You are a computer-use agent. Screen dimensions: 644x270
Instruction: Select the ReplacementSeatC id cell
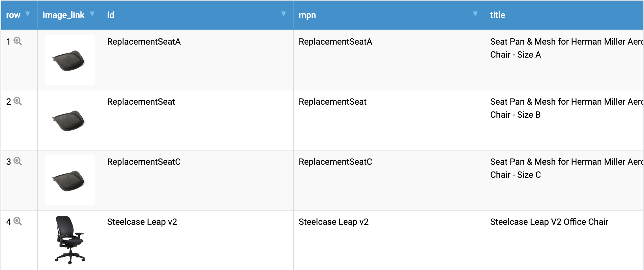pos(144,162)
